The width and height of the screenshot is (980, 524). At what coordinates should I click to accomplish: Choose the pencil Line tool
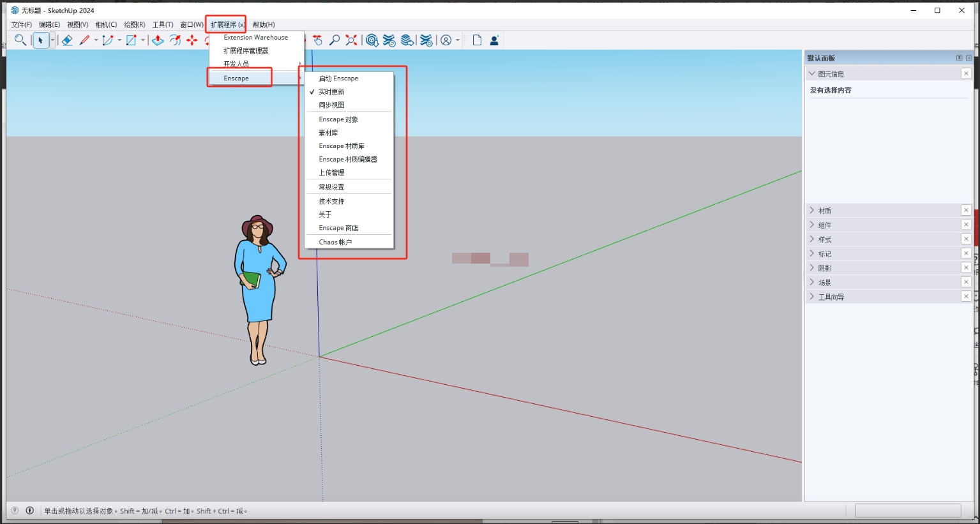tap(84, 40)
